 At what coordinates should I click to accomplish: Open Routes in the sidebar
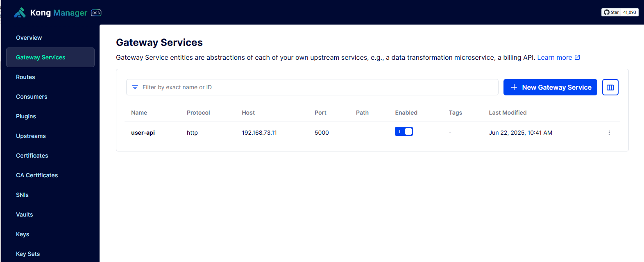pos(25,77)
